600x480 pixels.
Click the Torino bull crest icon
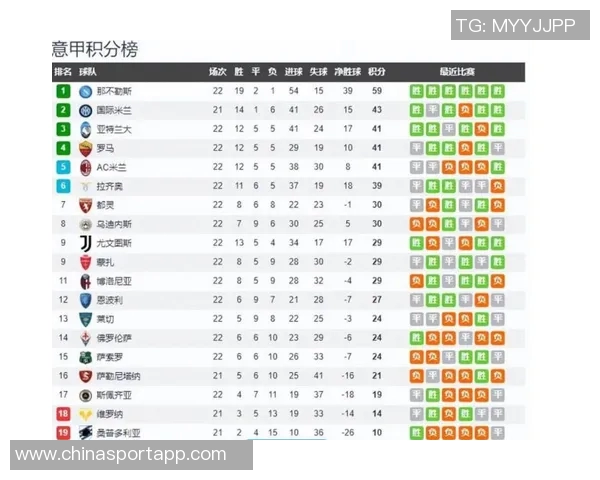coord(85,205)
